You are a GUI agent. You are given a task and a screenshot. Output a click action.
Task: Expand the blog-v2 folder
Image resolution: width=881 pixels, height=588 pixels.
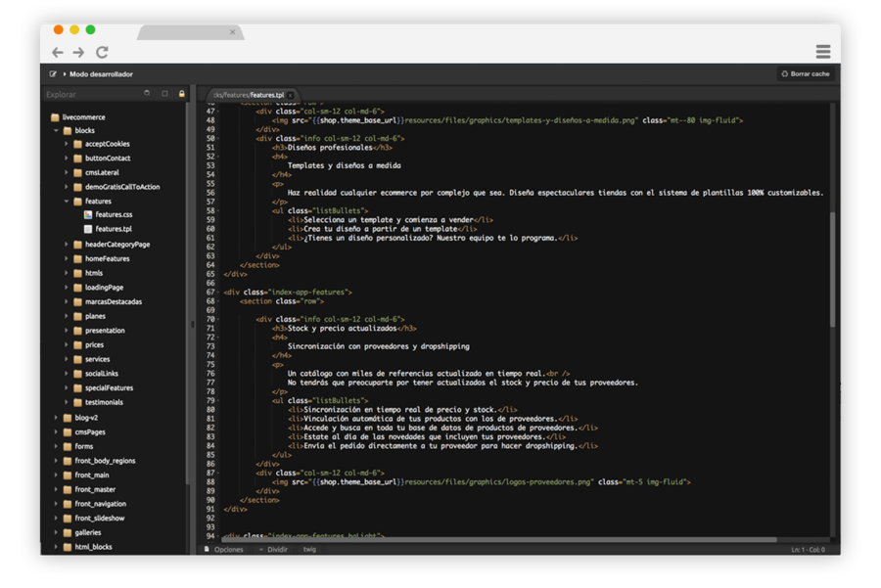(56, 418)
